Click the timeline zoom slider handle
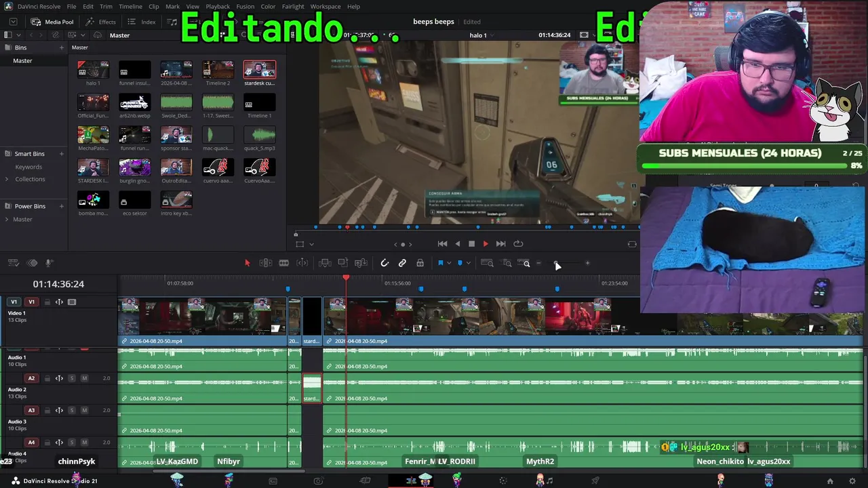The height and width of the screenshot is (488, 868). (556, 263)
